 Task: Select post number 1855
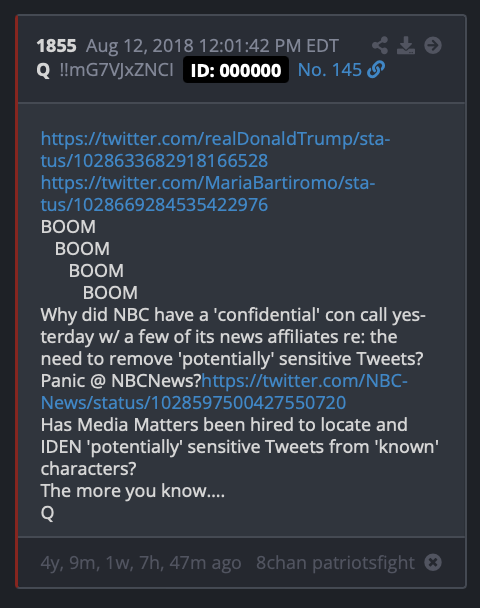click(56, 46)
